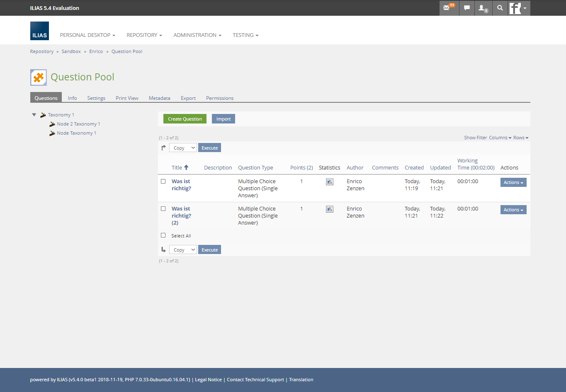Image resolution: width=566 pixels, height=392 pixels.
Task: Switch to the Settings tab
Action: (96, 98)
